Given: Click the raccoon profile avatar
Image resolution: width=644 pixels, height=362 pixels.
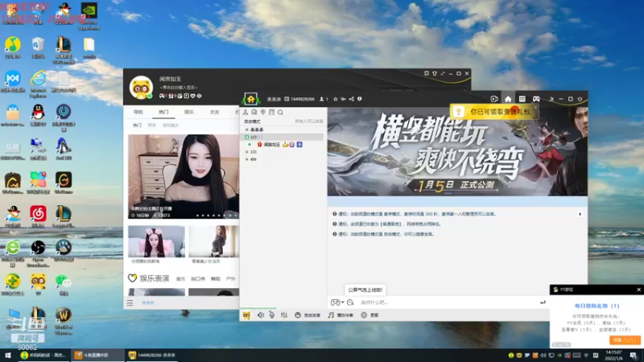Looking at the screenshot, I should [141, 87].
